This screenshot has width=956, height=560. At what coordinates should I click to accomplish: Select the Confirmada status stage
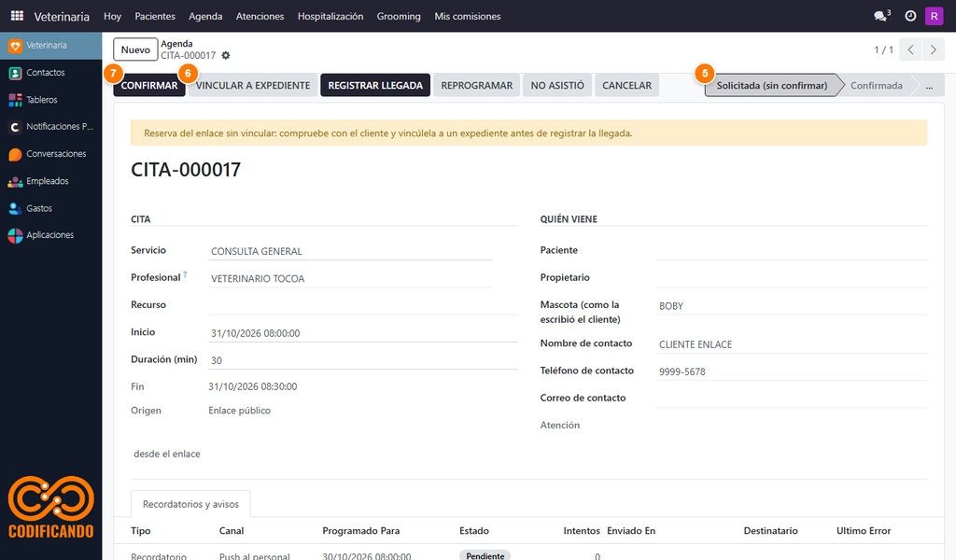[876, 85]
